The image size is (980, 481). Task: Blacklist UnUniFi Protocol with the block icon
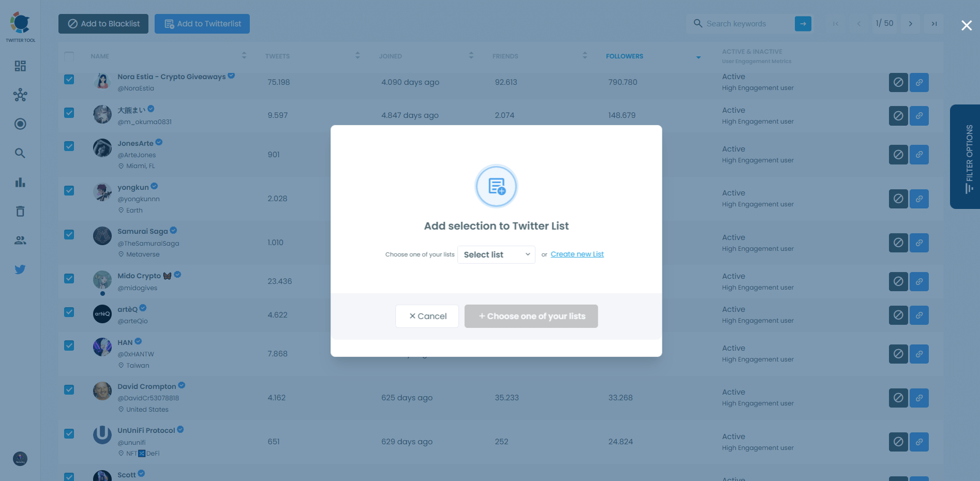tap(898, 442)
